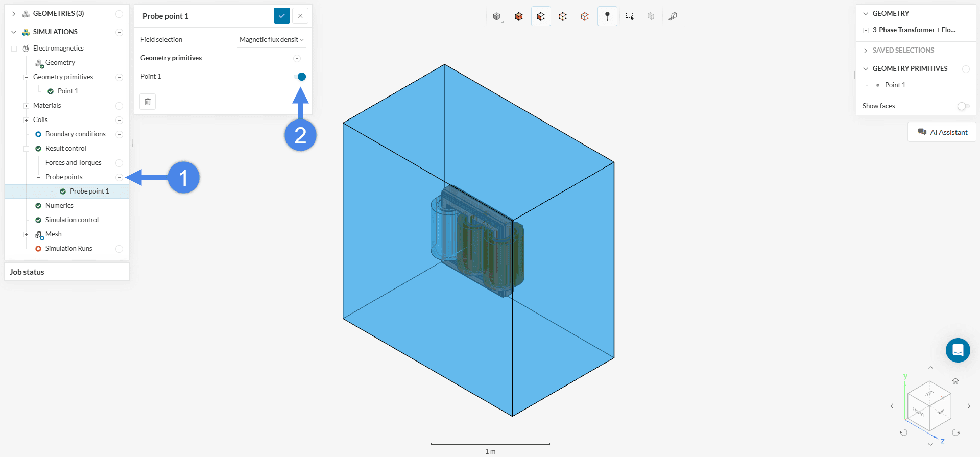Image resolution: width=980 pixels, height=457 pixels.
Task: Toggle Point 1 assignment switch
Action: pyautogui.click(x=300, y=77)
